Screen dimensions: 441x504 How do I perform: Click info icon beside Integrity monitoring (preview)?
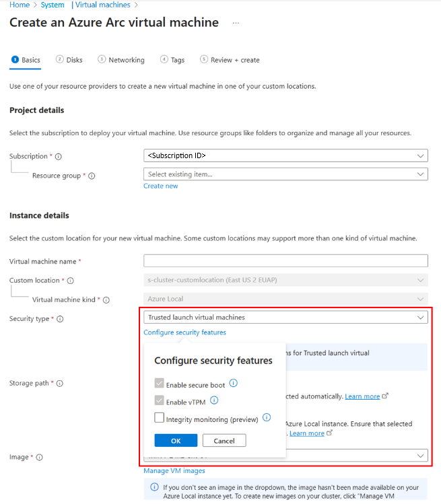coord(267,418)
